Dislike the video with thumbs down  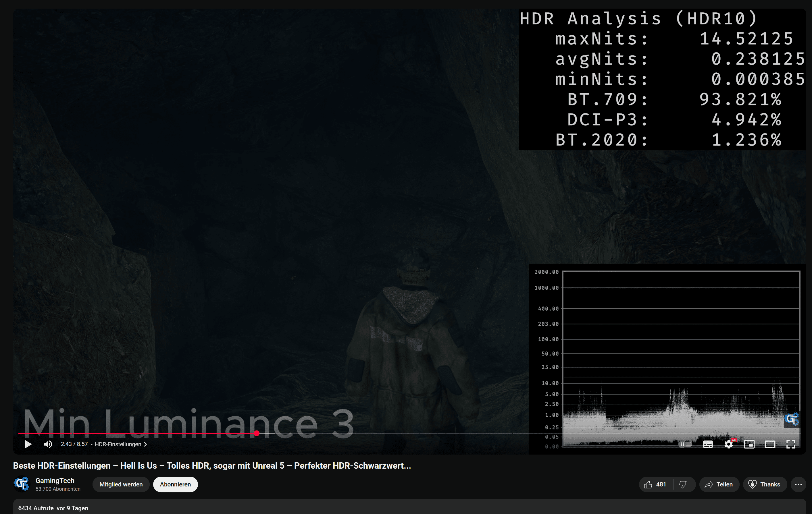[684, 484]
